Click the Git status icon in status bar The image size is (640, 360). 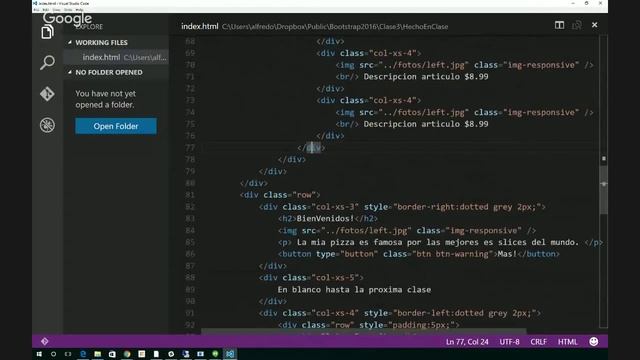point(44,341)
